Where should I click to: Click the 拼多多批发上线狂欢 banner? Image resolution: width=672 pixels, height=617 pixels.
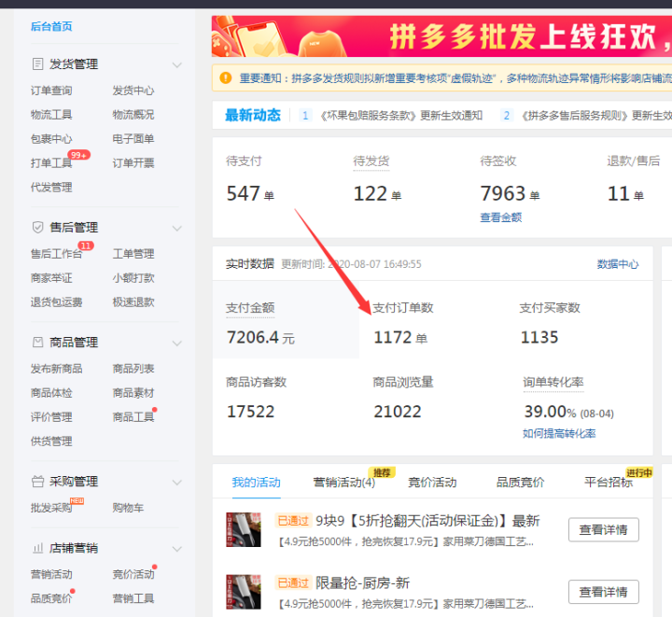441,36
